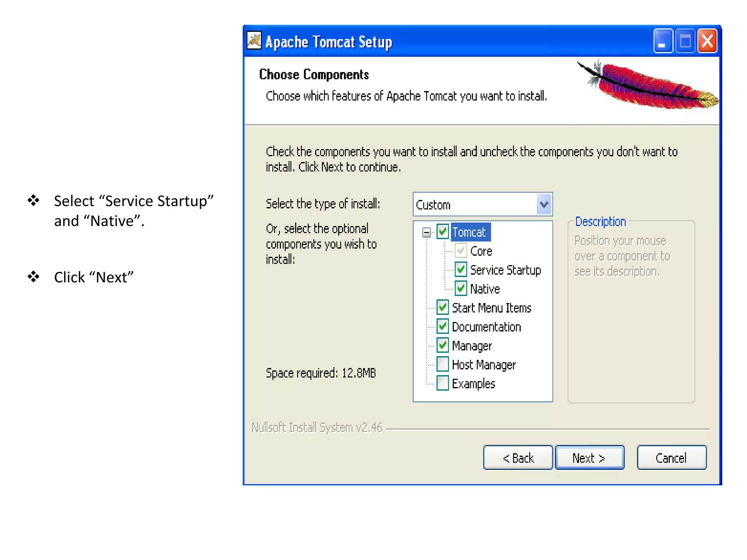Image resolution: width=747 pixels, height=560 pixels.
Task: Toggle the grayed-out Core checkbox
Action: [x=461, y=251]
